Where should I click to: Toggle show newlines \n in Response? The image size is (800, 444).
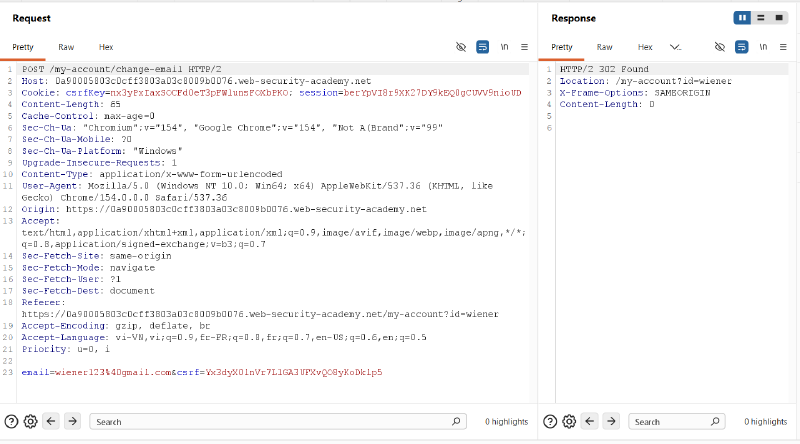763,47
